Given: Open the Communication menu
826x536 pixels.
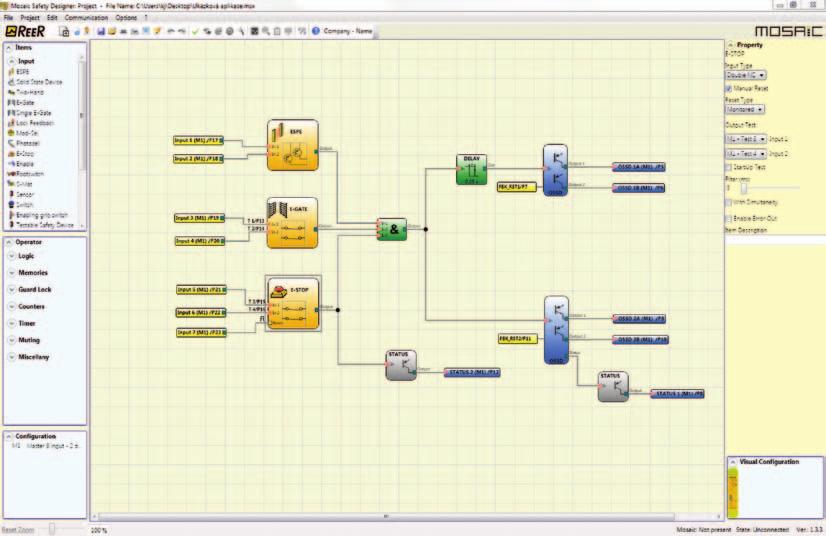Looking at the screenshot, I should point(86,17).
